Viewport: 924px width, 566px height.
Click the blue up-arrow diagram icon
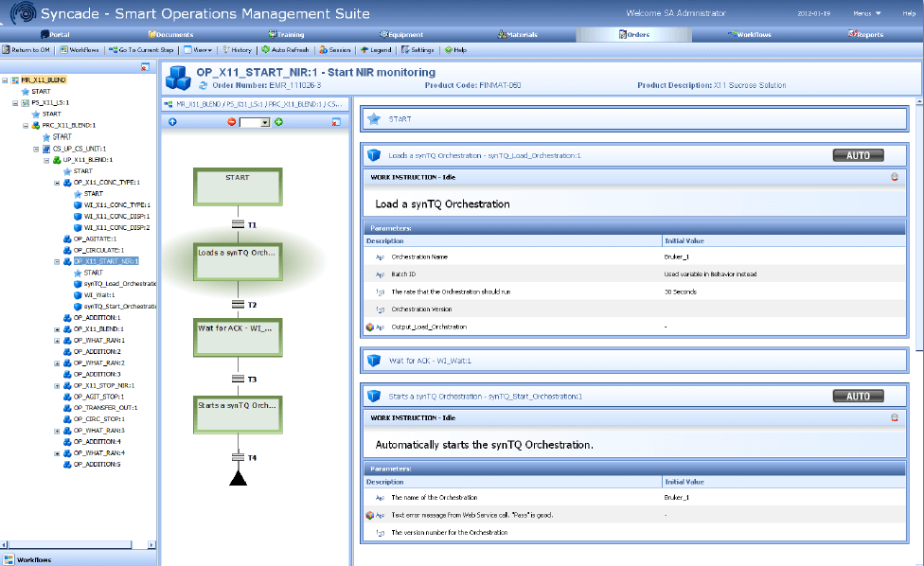172,122
